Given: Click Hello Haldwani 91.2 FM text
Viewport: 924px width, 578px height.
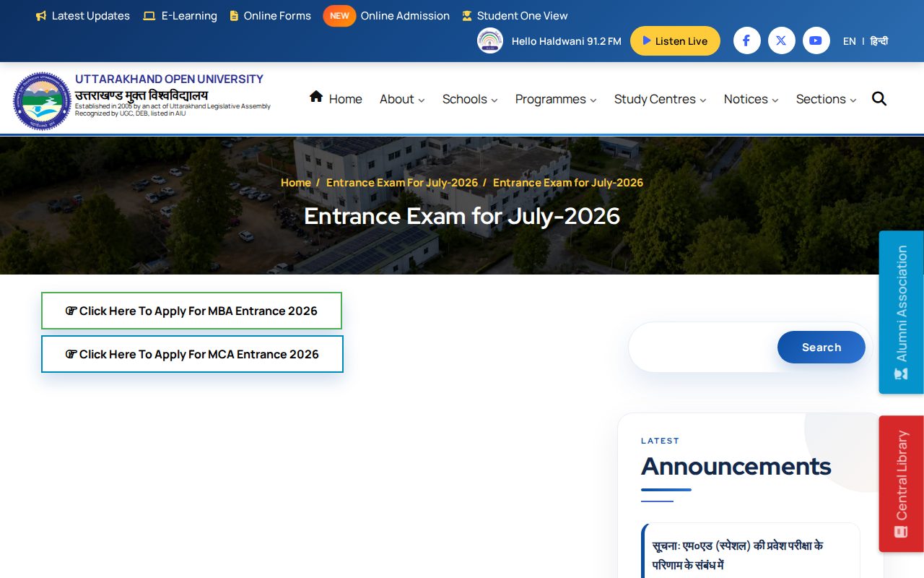Looking at the screenshot, I should [567, 41].
